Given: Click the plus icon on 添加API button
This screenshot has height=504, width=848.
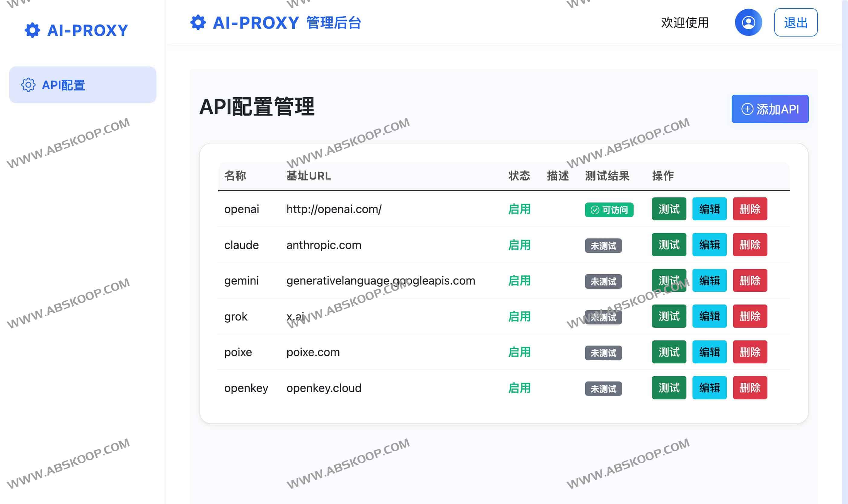Looking at the screenshot, I should pyautogui.click(x=747, y=109).
